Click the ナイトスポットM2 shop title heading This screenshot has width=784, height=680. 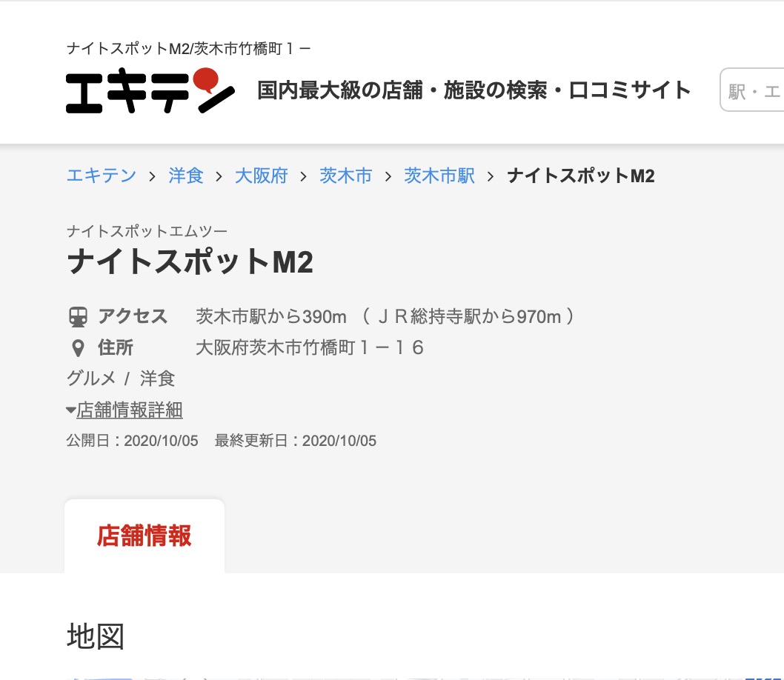[190, 261]
